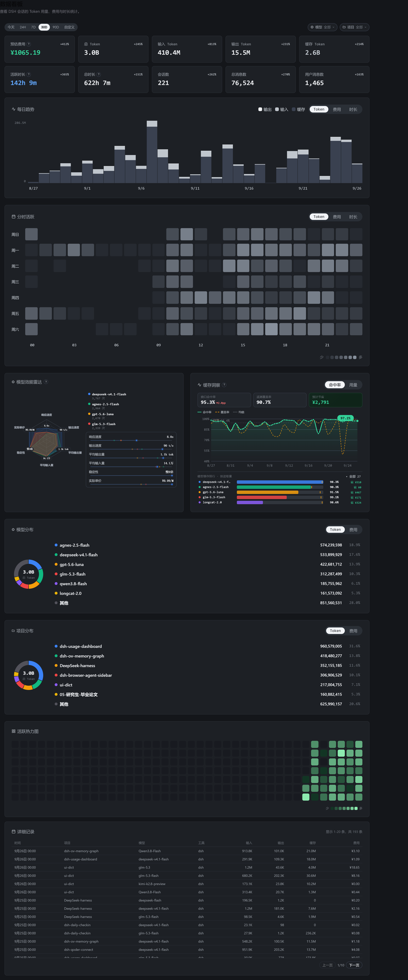
Task: Open the 模型 全部 filter dropdown
Action: [x=322, y=27]
